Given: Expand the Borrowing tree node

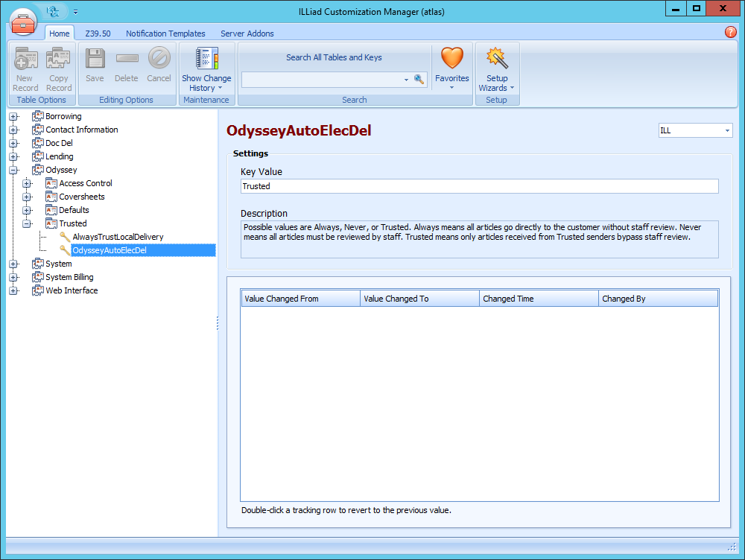Looking at the screenshot, I should tap(13, 116).
